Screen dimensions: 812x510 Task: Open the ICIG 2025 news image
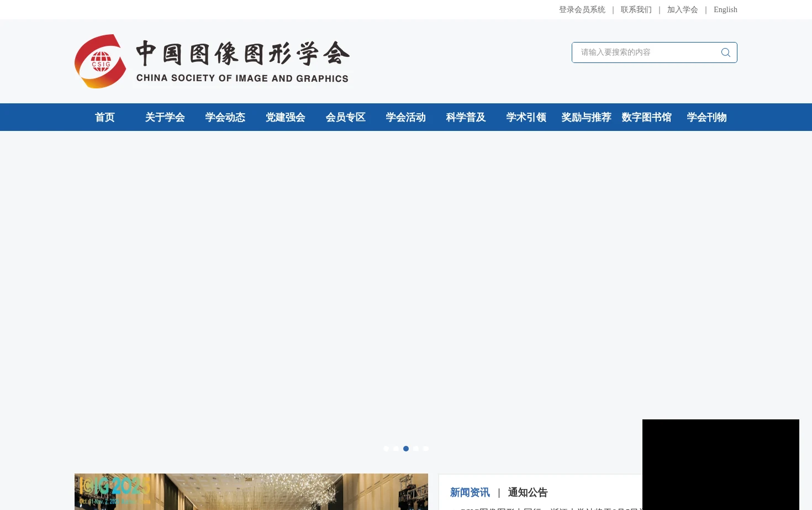[251, 492]
